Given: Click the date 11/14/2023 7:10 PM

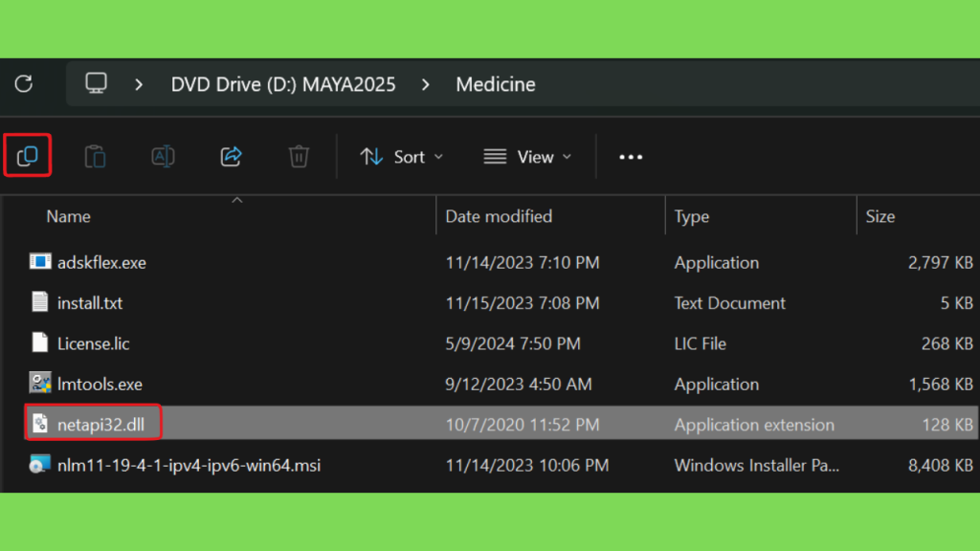Looking at the screenshot, I should pyautogui.click(x=523, y=262).
